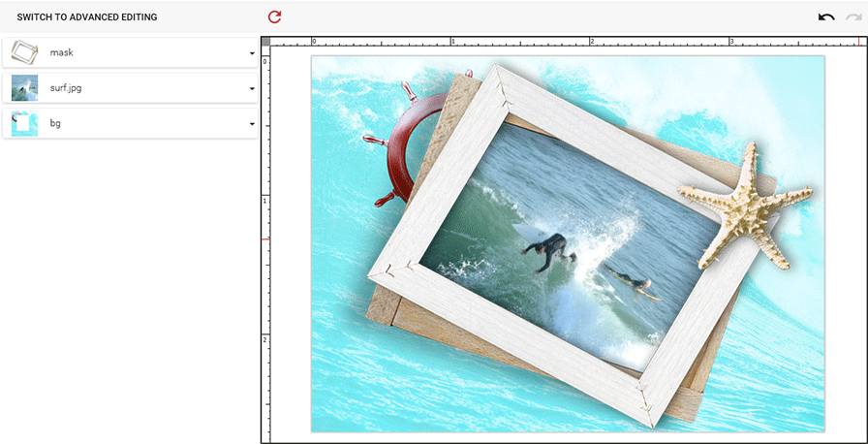868x444 pixels.
Task: Click the greyed redo arrow icon
Action: pyautogui.click(x=853, y=17)
